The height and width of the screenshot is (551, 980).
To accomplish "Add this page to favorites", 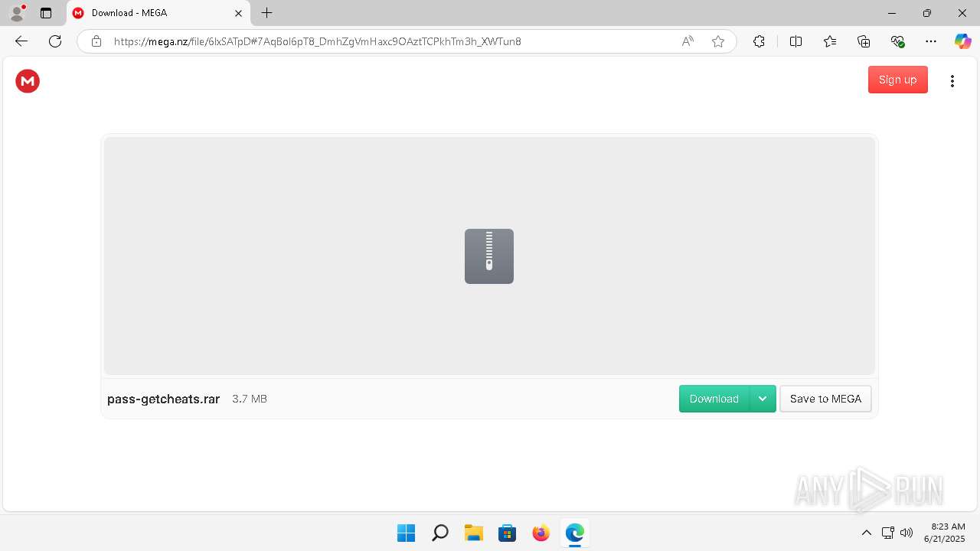I will coord(718,41).
